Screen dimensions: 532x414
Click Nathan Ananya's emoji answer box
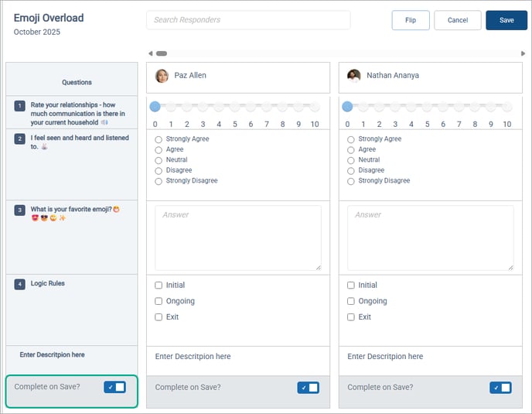[430, 238]
